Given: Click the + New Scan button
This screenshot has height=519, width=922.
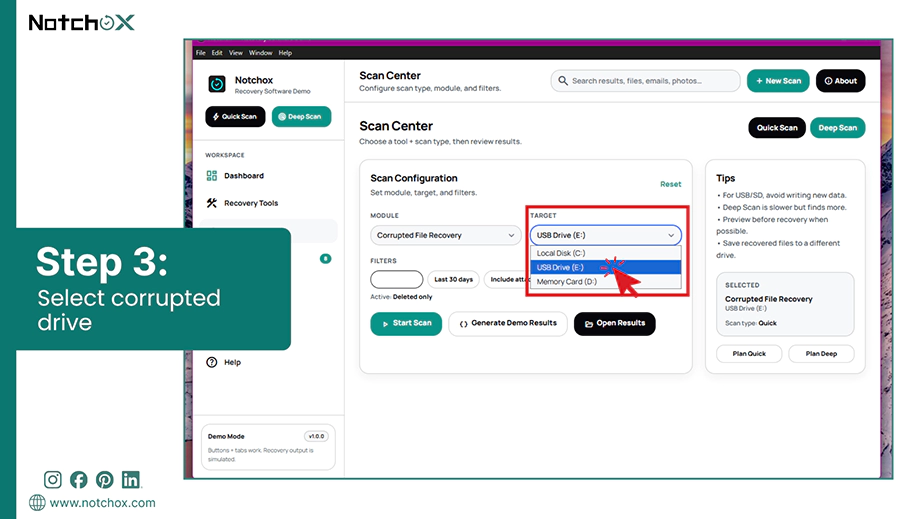Looking at the screenshot, I should pos(778,81).
